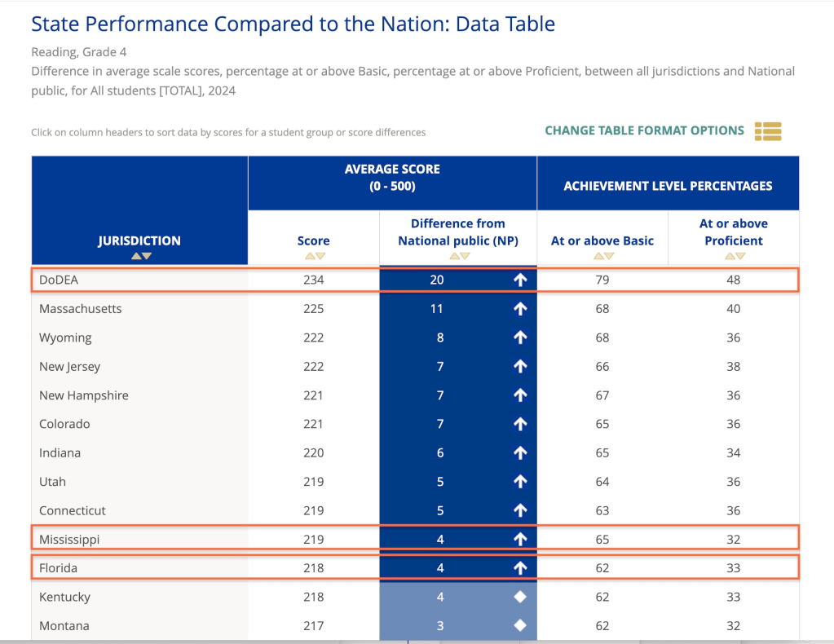This screenshot has height=644, width=834.
Task: Sort by At or above Proficient arrows
Action: point(735,256)
